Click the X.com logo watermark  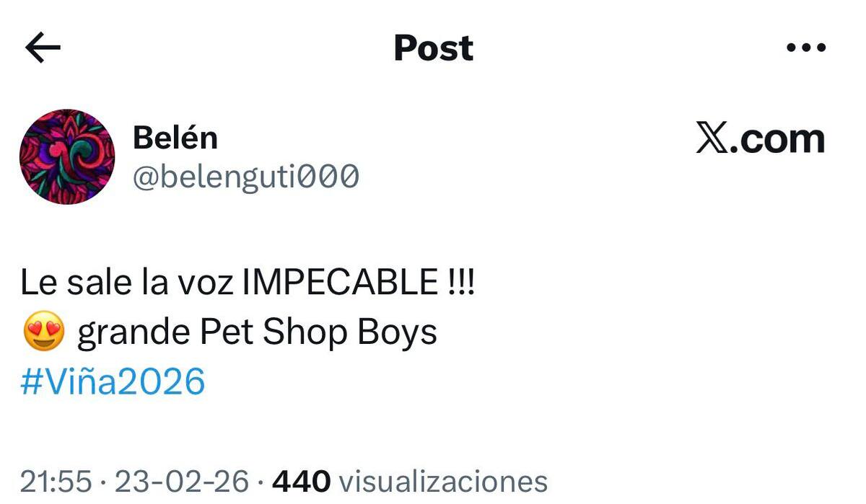point(761,138)
